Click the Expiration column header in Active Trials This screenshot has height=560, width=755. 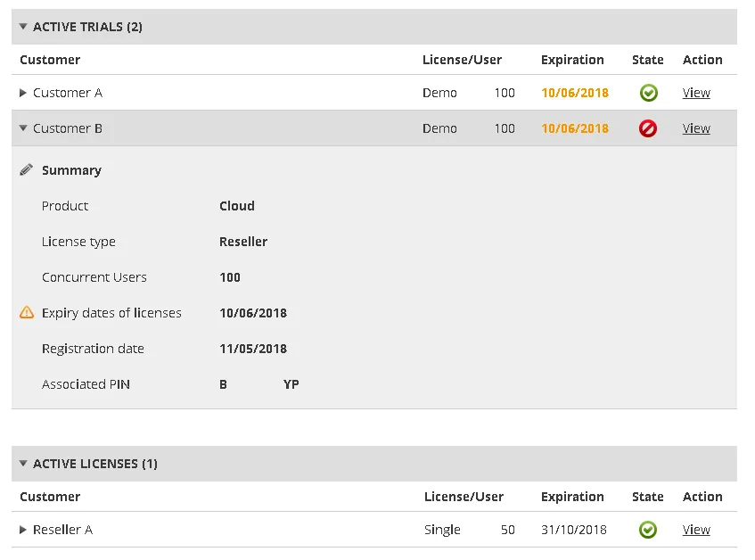pos(572,60)
